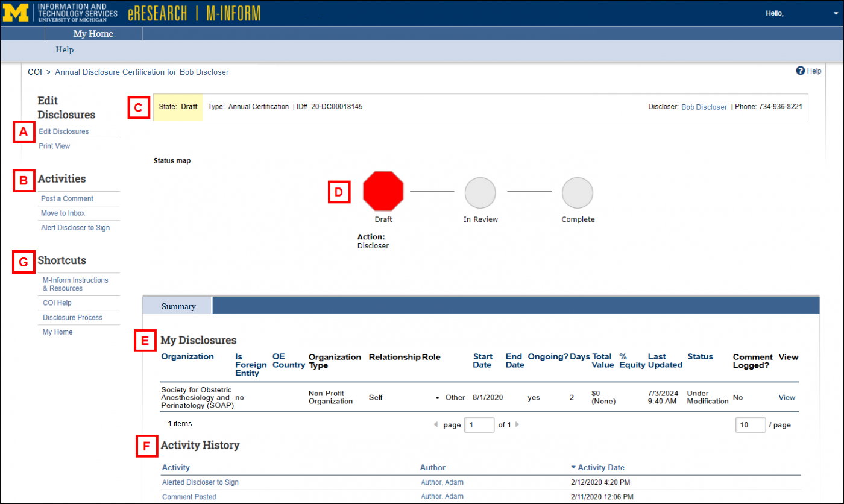Toggle sorting by clicking the Author column header
Viewport: 844px width, 504px height.
pyautogui.click(x=432, y=467)
